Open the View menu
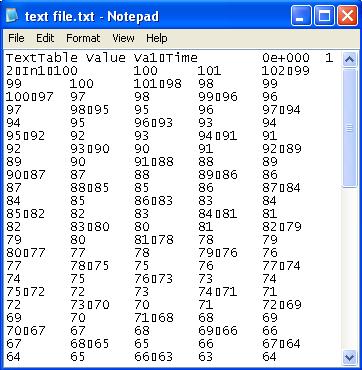 pos(123,38)
